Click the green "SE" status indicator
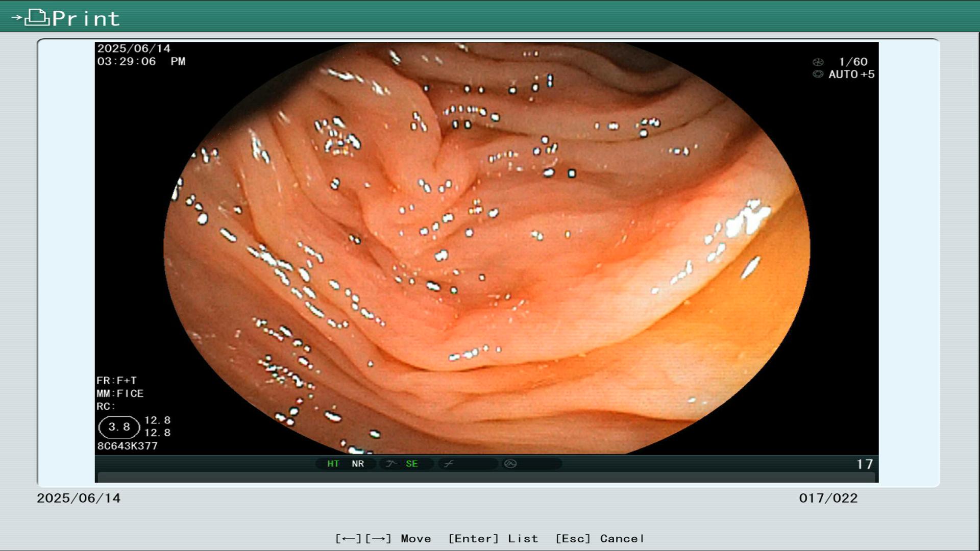The height and width of the screenshot is (551, 980). (412, 464)
